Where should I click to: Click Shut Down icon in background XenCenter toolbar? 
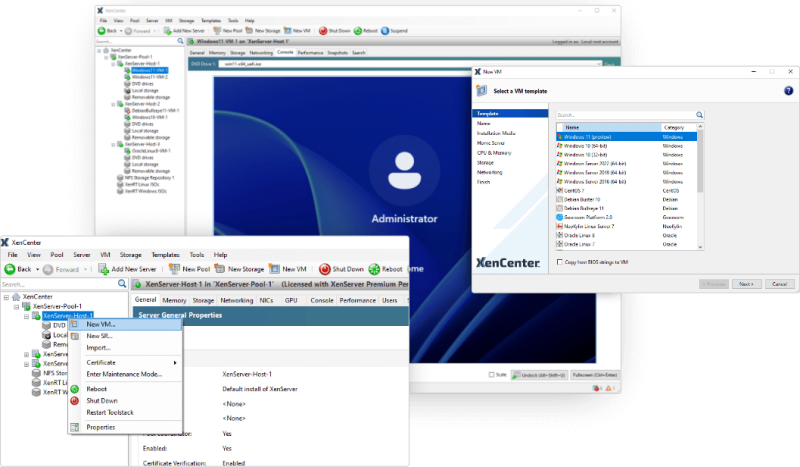pos(323,31)
